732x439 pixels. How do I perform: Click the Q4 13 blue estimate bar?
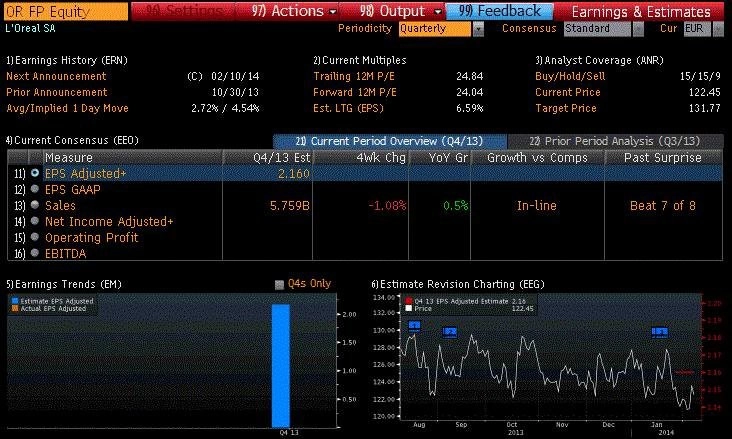pyautogui.click(x=281, y=366)
